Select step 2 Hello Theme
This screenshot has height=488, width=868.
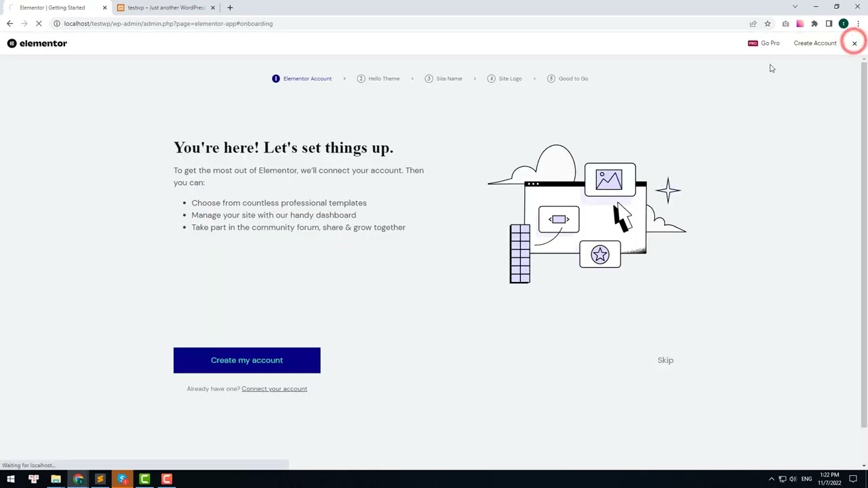tap(378, 79)
